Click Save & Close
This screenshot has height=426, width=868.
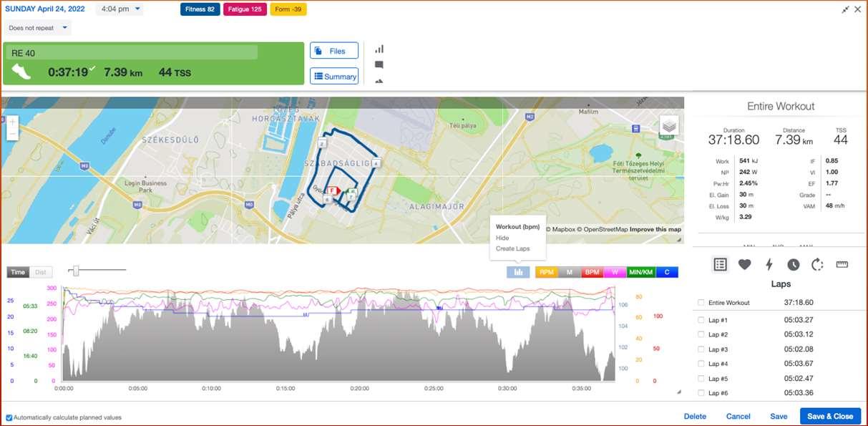point(830,417)
